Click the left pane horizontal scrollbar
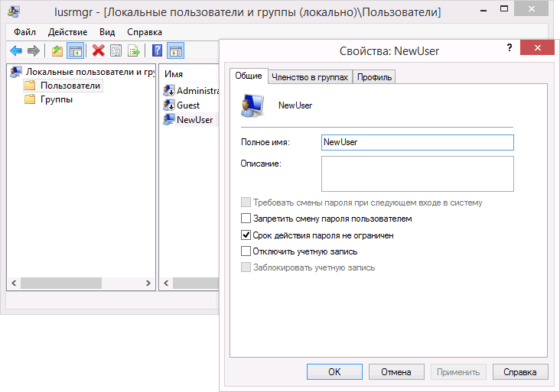This screenshot has width=560, height=392. 77,283
